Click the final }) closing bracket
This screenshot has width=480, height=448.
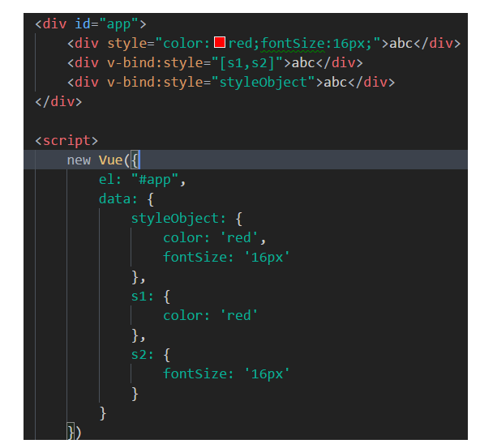click(74, 433)
